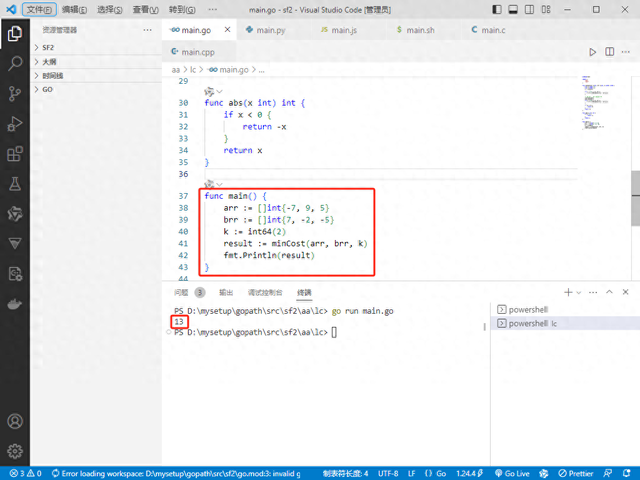Open the Manage gear settings
This screenshot has height=480, width=640.
15,451
